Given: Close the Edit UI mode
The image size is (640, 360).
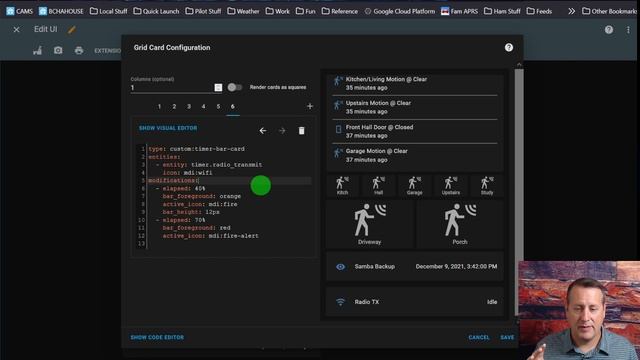Looking at the screenshot, I should (16, 29).
